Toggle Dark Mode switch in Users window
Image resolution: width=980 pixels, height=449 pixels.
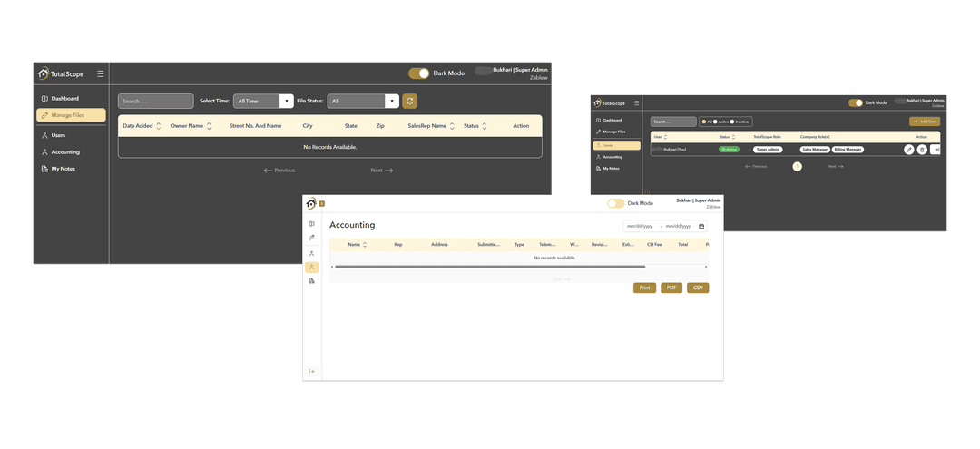pos(856,103)
